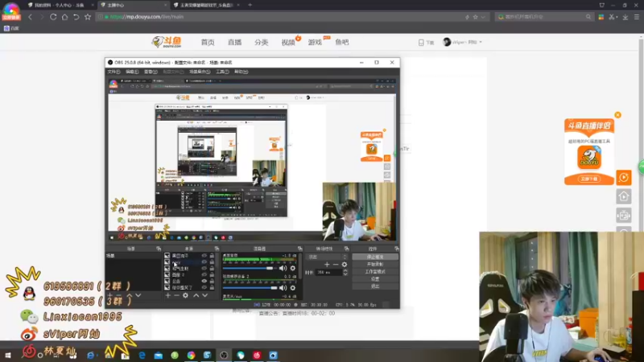Move selected source up arrow

[196, 295]
